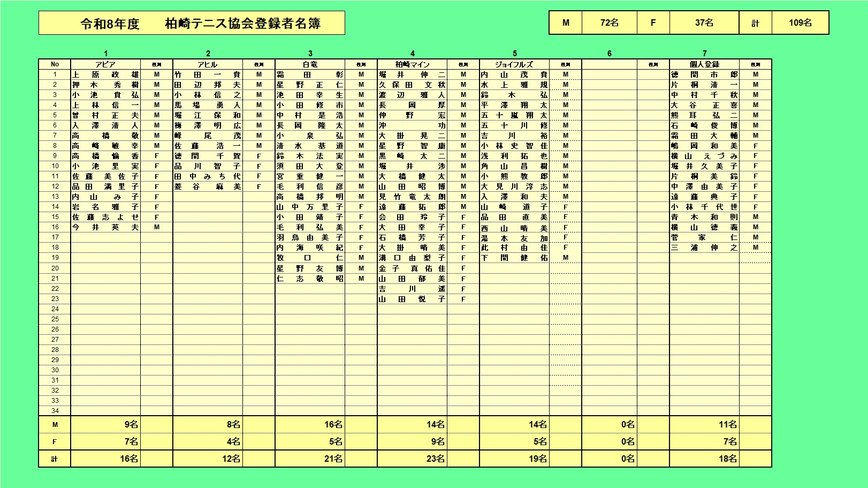868x488 pixels.
Task: Select the name cell 田中みち代
Action: pyautogui.click(x=208, y=176)
